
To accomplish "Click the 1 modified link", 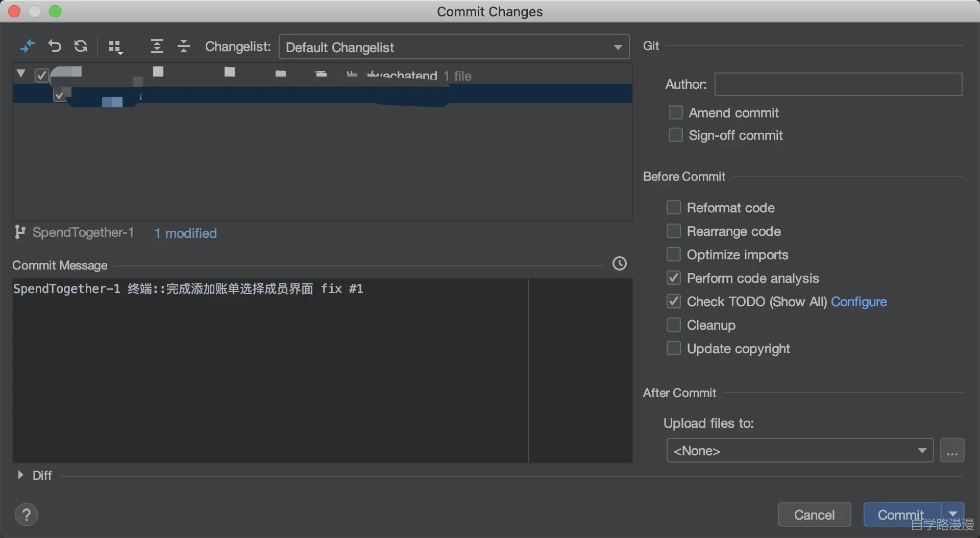I will 185,233.
